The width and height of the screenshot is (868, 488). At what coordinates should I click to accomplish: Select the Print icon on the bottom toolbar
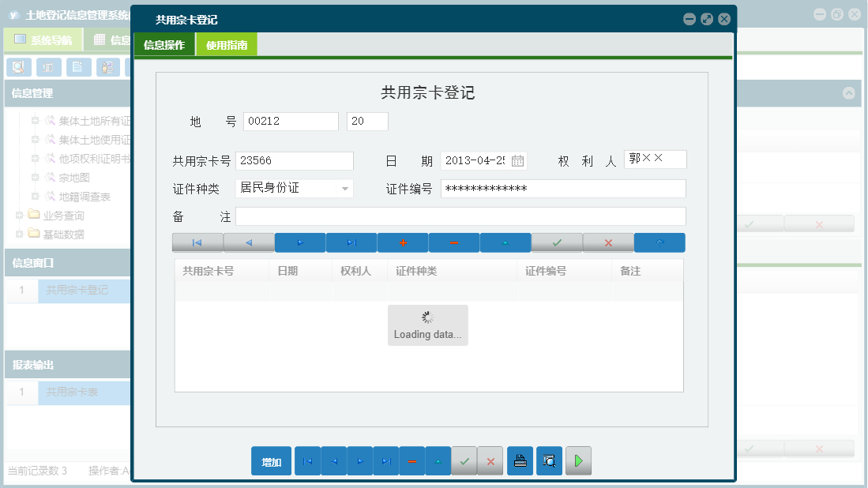[x=520, y=460]
